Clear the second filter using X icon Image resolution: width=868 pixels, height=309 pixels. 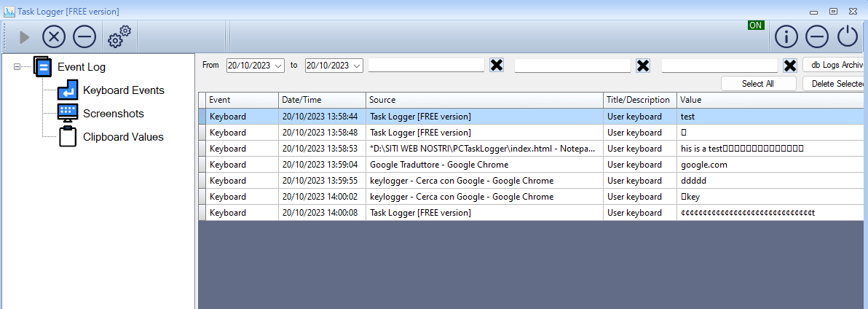[x=643, y=66]
